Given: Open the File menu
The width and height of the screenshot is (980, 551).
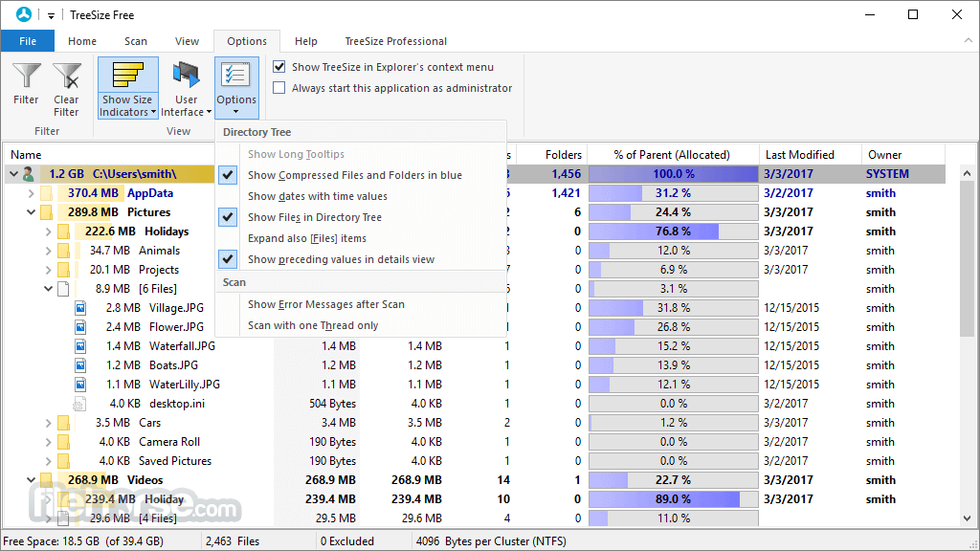Looking at the screenshot, I should click(28, 41).
